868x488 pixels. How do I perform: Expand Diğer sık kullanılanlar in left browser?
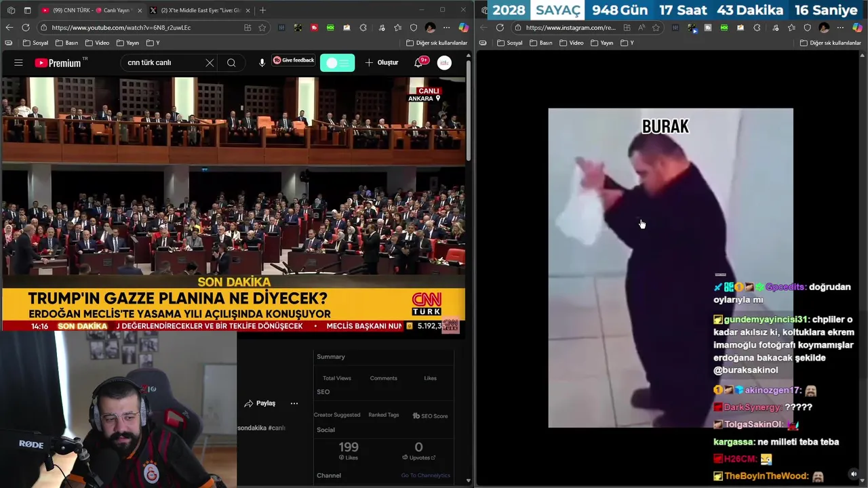437,43
